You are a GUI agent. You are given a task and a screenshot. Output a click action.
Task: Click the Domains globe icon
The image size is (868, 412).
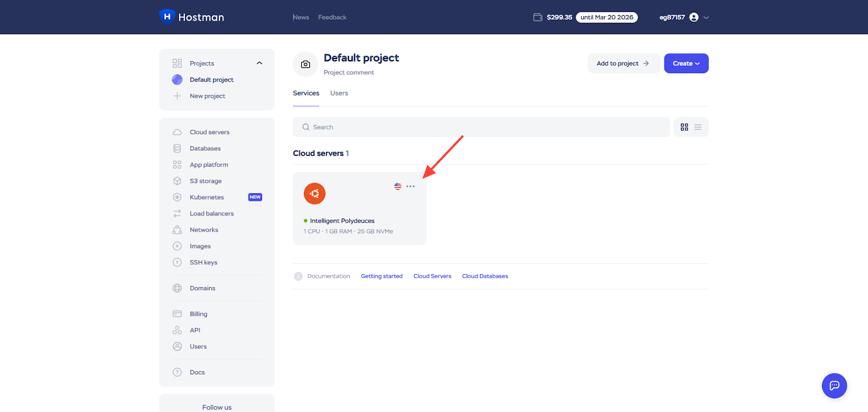point(177,288)
